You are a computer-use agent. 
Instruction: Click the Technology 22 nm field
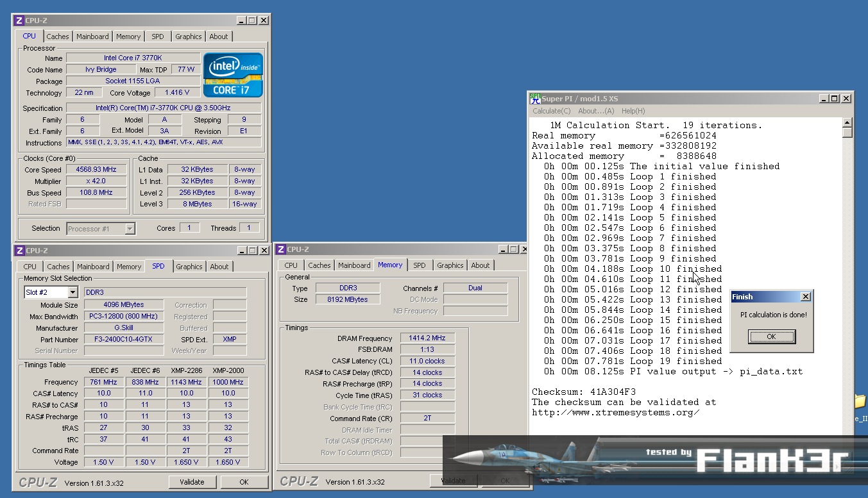pyautogui.click(x=83, y=93)
